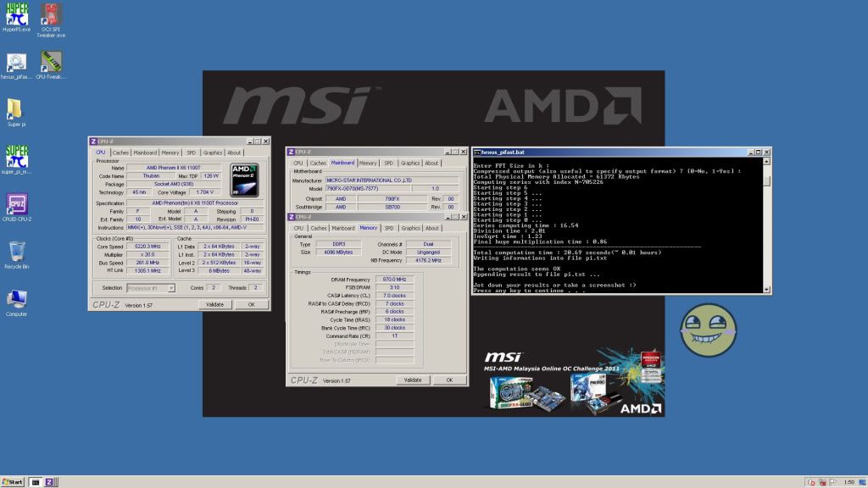Click the CPU-Z taskbar button
The height and width of the screenshot is (488, 868).
click(50, 481)
